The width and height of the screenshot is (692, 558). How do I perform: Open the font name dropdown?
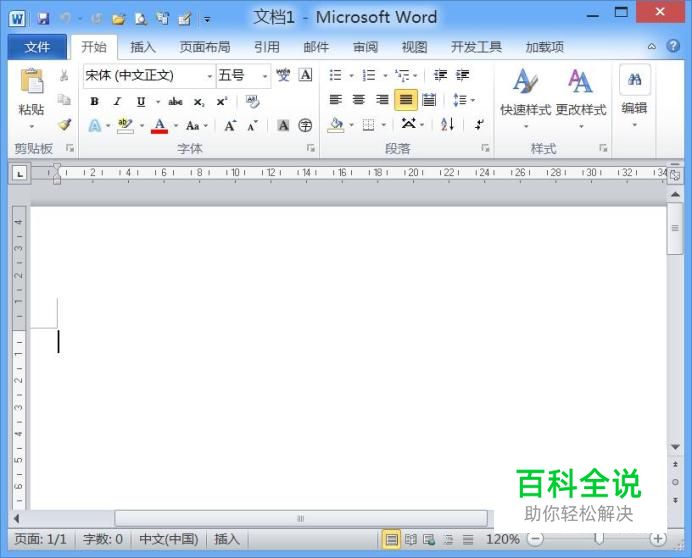point(210,76)
